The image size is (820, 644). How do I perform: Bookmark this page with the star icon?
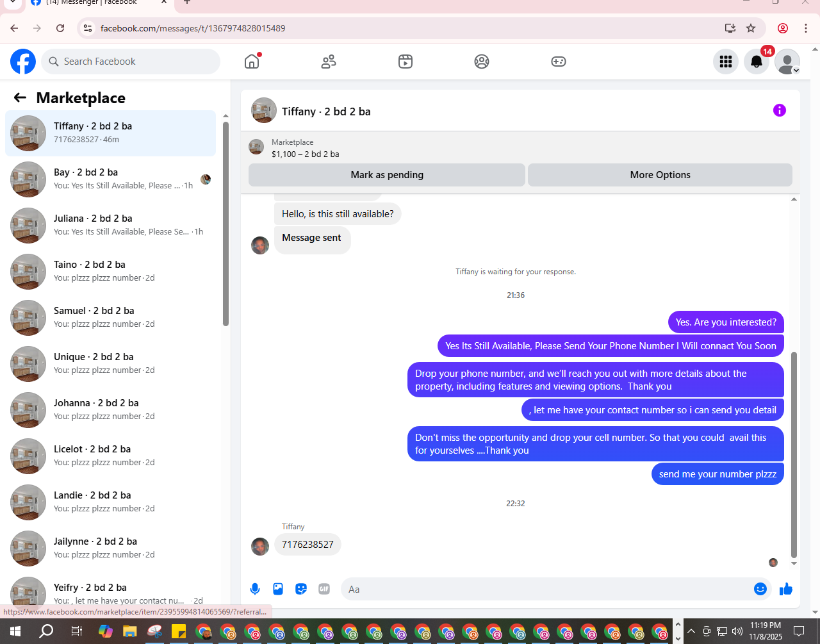tap(751, 28)
